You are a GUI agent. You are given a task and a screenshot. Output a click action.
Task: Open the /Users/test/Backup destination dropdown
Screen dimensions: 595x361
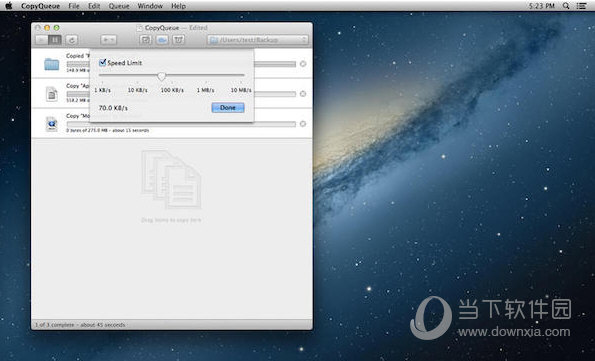click(x=258, y=39)
